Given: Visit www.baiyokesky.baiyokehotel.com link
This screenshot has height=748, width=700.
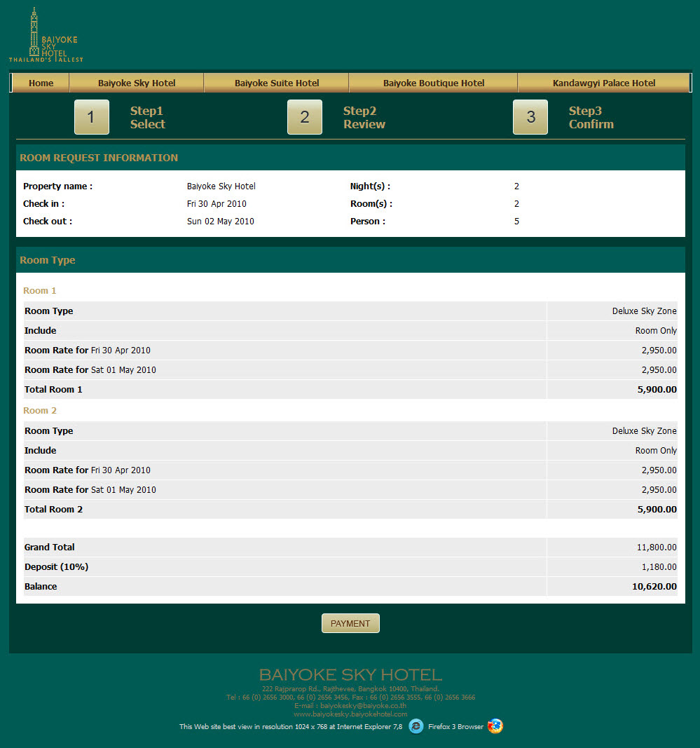Looking at the screenshot, I should tap(350, 714).
